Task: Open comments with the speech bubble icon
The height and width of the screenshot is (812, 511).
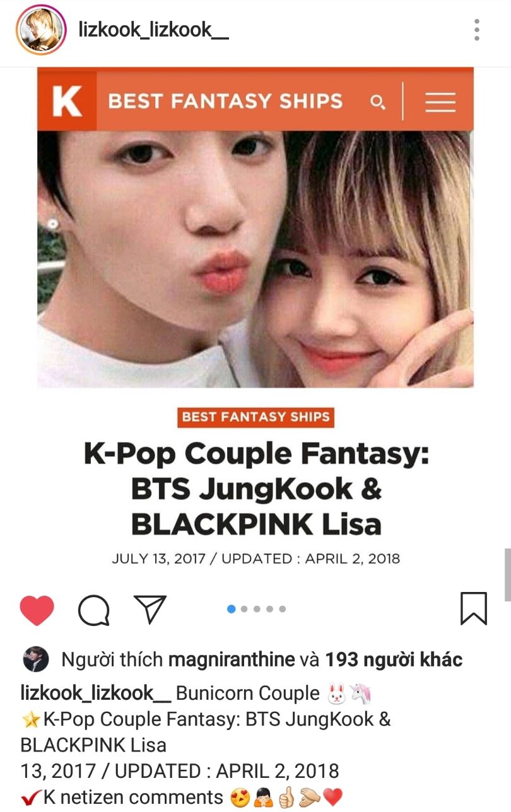Action: point(94,610)
